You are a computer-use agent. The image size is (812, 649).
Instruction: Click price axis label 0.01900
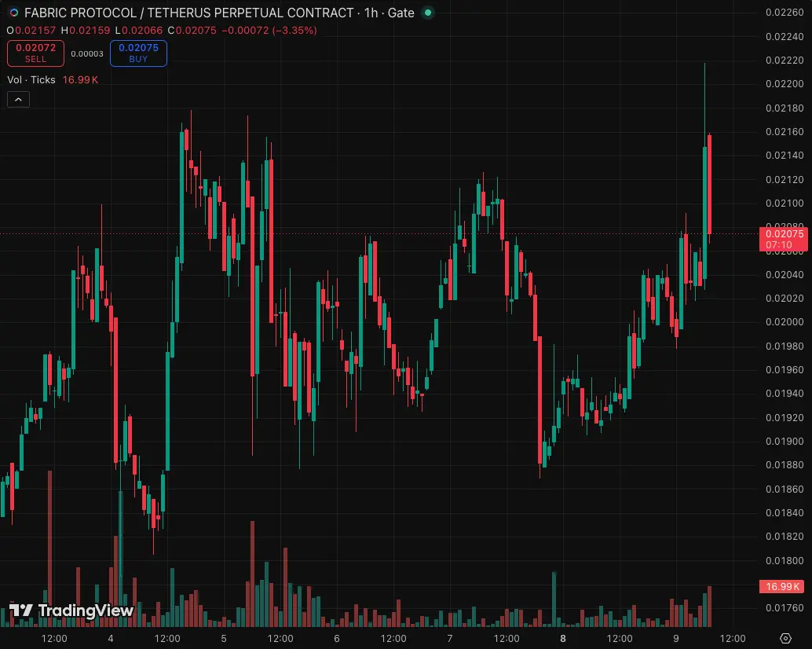785,442
